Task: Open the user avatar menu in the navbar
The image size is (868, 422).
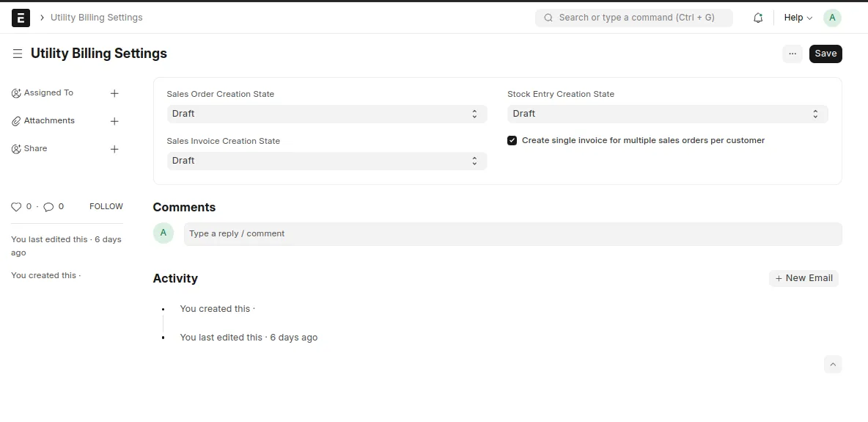Action: coord(832,18)
